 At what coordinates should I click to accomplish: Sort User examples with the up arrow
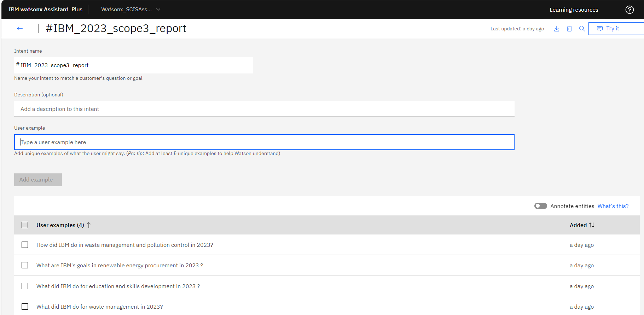(89, 225)
